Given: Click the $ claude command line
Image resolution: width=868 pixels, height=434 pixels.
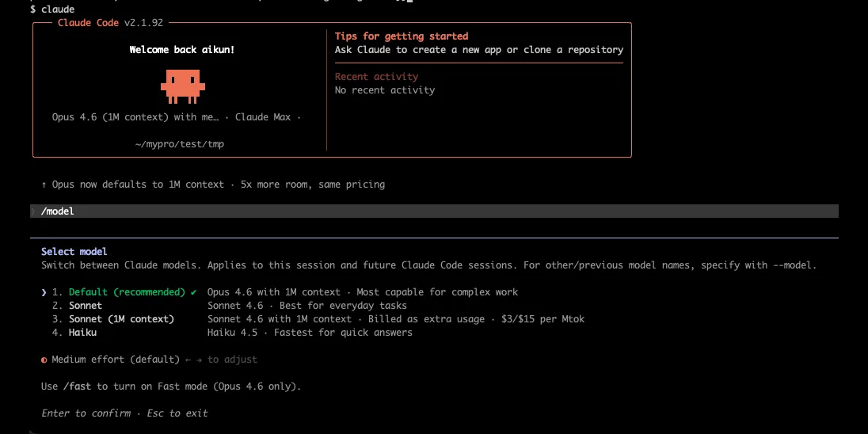Looking at the screenshot, I should click(52, 10).
